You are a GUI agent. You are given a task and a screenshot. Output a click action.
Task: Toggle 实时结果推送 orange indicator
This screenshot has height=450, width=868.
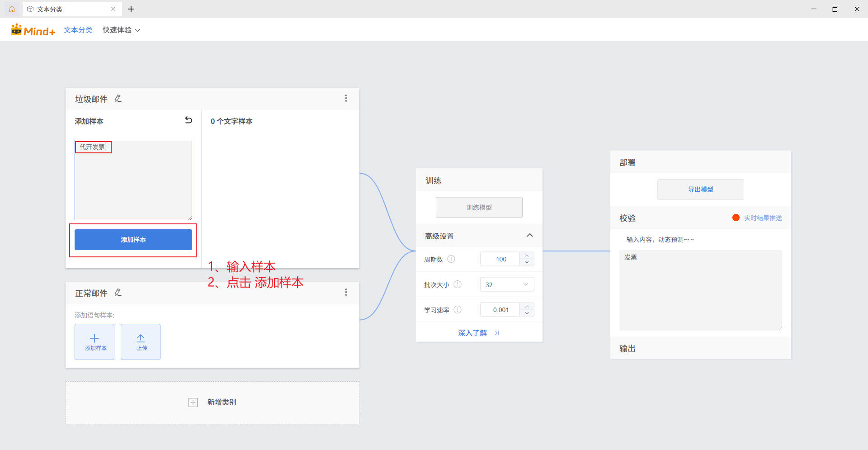pyautogui.click(x=736, y=218)
